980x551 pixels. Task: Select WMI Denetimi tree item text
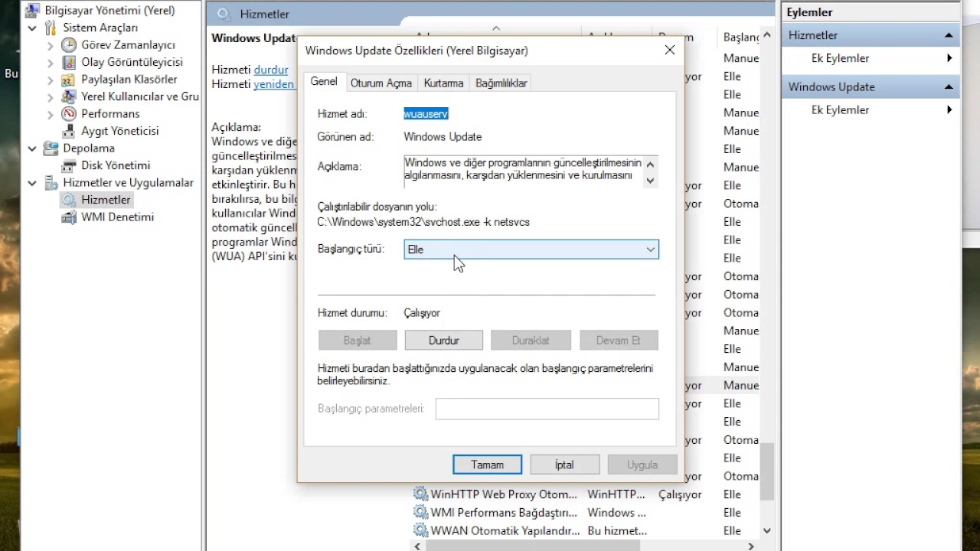click(118, 217)
